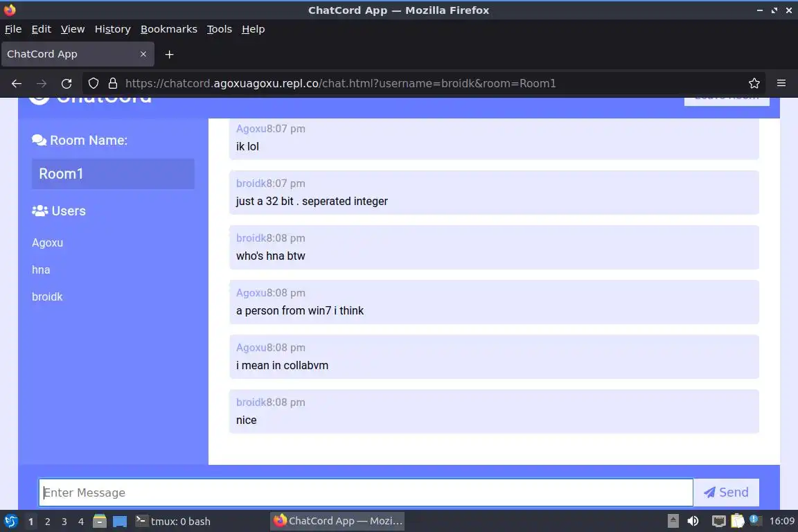Switch to workspace 1
This screenshot has height=532, width=798.
(x=30, y=522)
